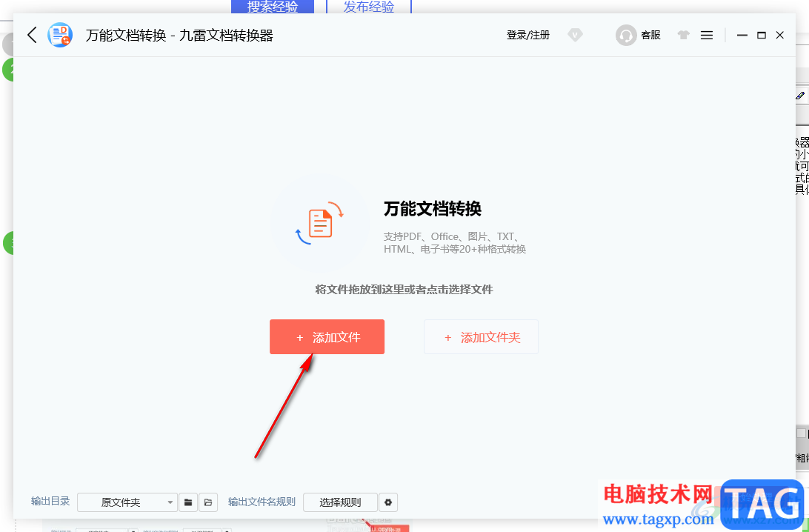Click 添加文件 button

[327, 337]
